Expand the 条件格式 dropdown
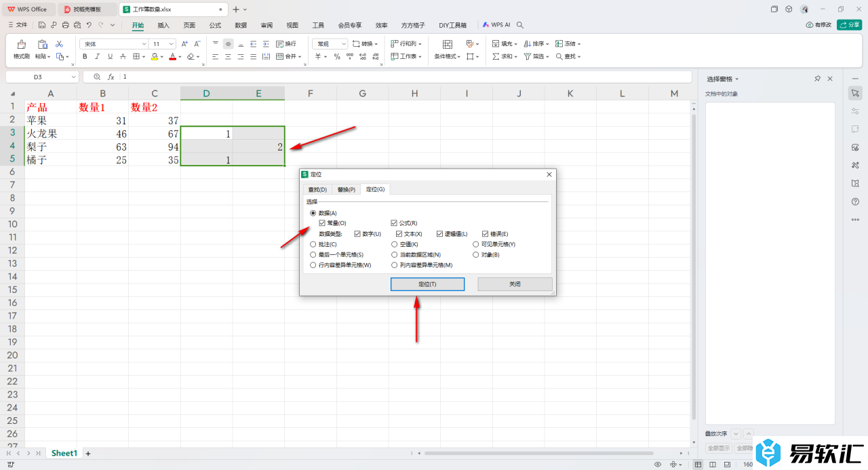Viewport: 868px width, 470px height. pyautogui.click(x=458, y=57)
